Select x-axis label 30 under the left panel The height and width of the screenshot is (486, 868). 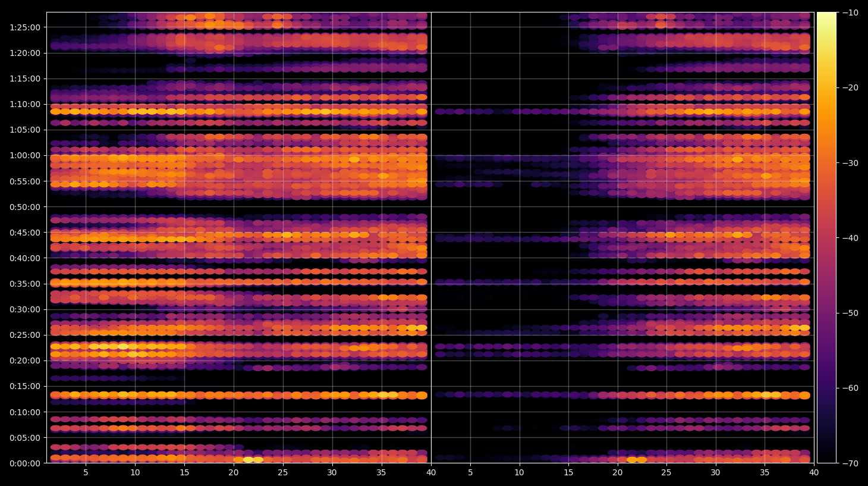pyautogui.click(x=332, y=473)
